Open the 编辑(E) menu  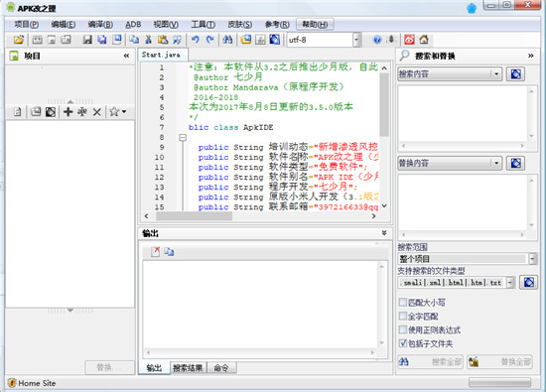(64, 25)
